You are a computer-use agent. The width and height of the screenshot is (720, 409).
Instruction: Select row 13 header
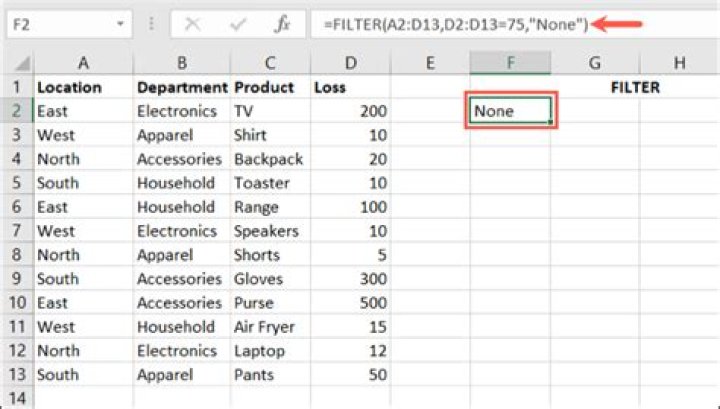click(x=17, y=375)
